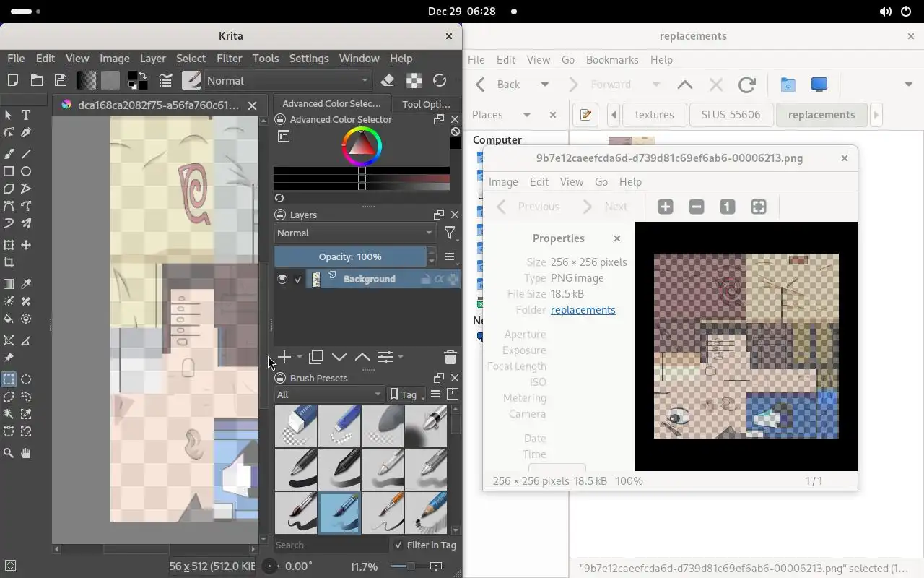Open Places sidebar dropdown
The width and height of the screenshot is (924, 578).
point(527,115)
